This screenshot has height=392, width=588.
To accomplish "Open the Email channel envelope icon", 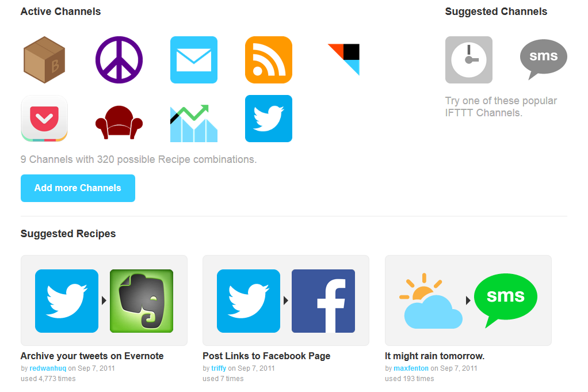I will pyautogui.click(x=194, y=60).
